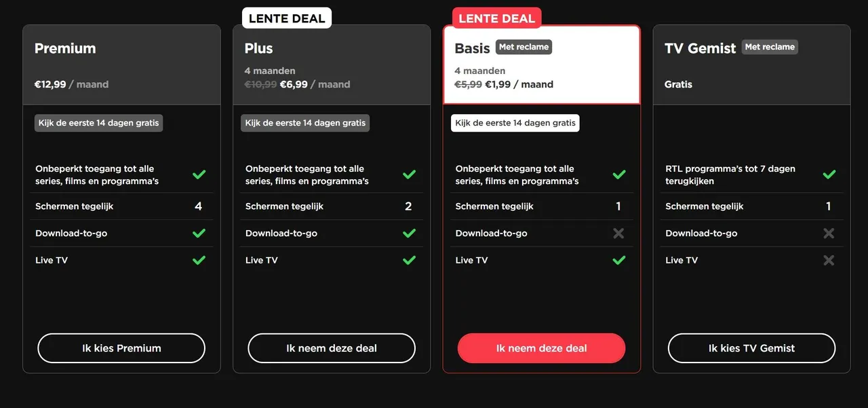
Task: Click the Premium Download-to-go green checkmark
Action: pyautogui.click(x=199, y=233)
